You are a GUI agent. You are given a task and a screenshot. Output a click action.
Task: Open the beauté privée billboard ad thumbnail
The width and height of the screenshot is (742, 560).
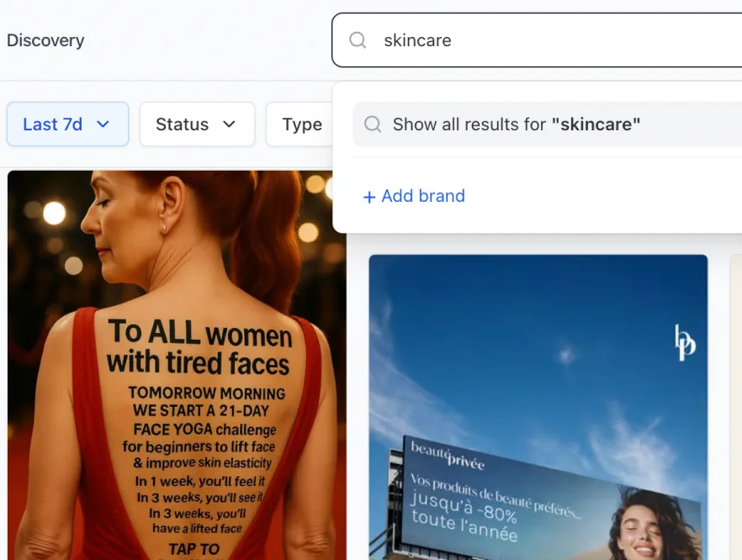click(x=538, y=407)
